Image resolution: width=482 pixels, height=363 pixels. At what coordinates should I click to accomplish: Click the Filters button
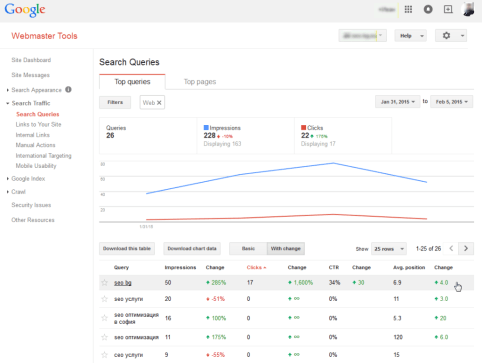pyautogui.click(x=115, y=102)
